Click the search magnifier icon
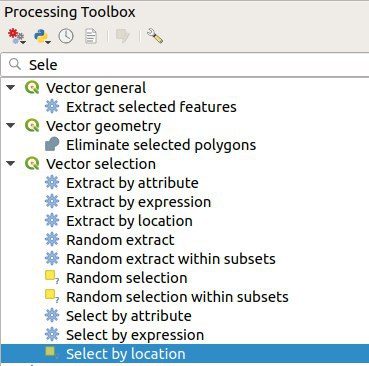Screen dimensions: 369x366 point(15,64)
